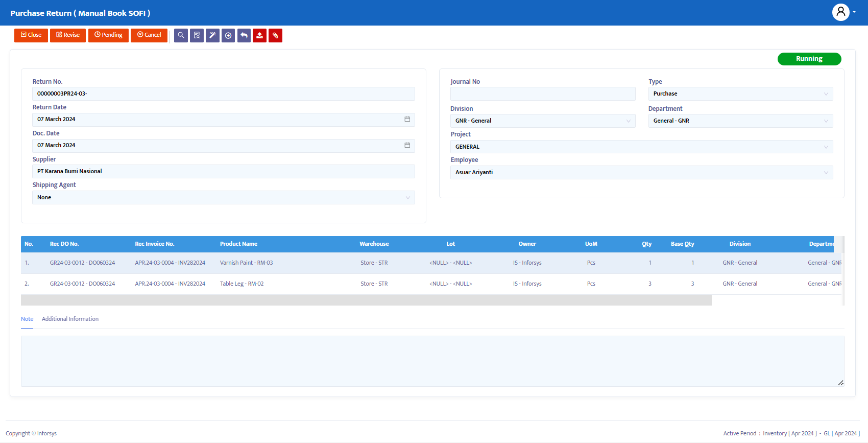This screenshot has height=443, width=868.
Task: Click the red attachment paperclip icon
Action: pos(276,35)
